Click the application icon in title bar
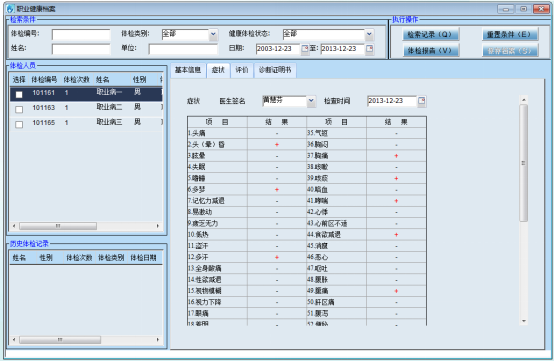 [x=10, y=8]
